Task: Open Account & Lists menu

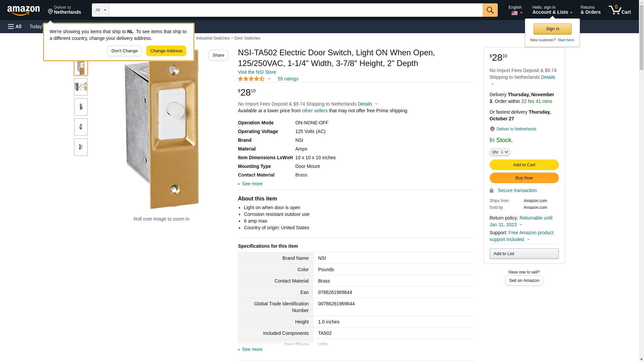Action: coord(552,10)
